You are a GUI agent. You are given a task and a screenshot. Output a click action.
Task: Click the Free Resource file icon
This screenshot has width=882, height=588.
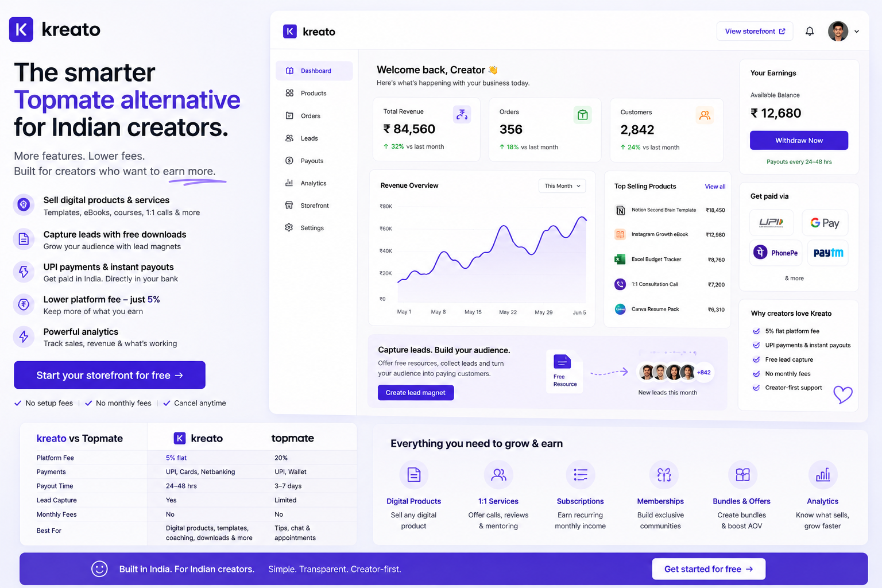coord(562,361)
